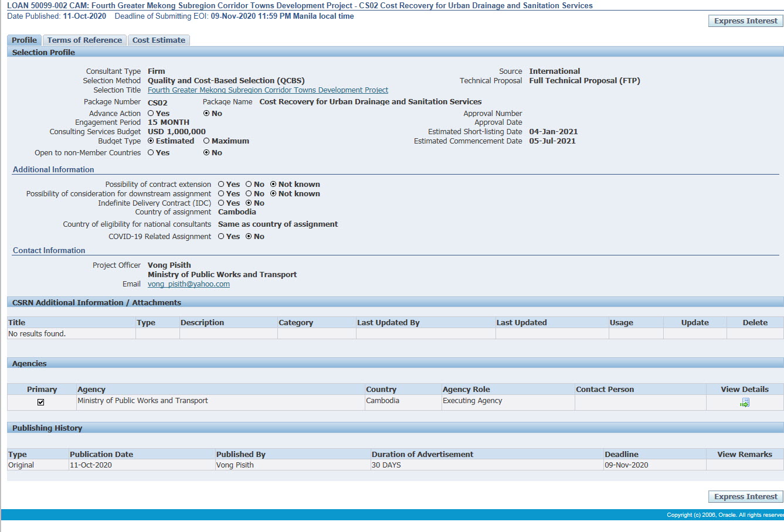Select No for Open to non-Member Countries
Image resolution: width=784 pixels, height=532 pixels.
pyautogui.click(x=206, y=153)
